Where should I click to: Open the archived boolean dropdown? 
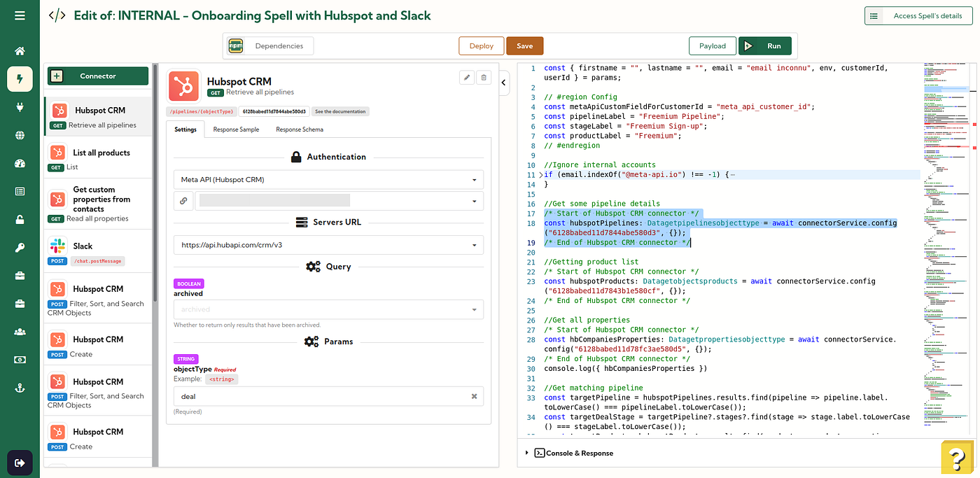328,309
